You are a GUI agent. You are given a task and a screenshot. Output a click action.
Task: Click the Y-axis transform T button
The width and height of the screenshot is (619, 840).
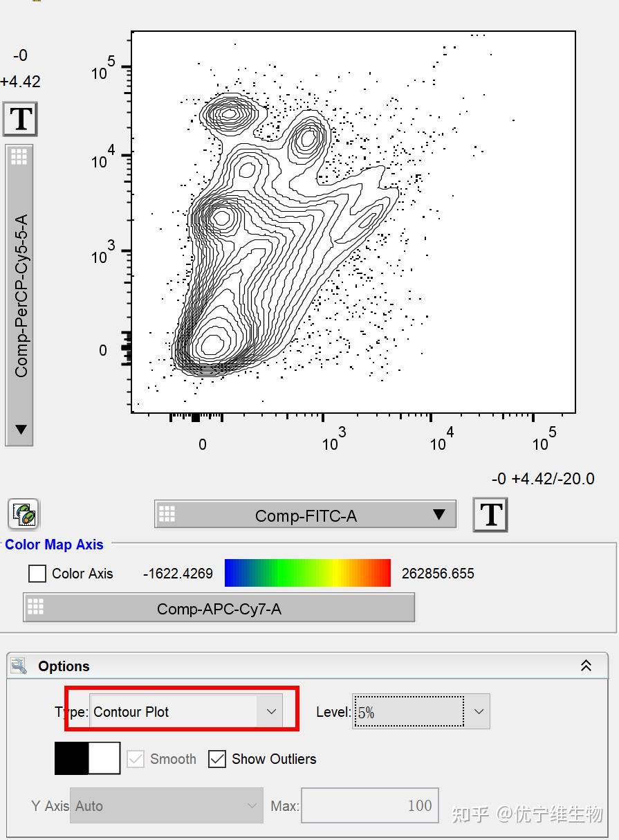click(20, 119)
